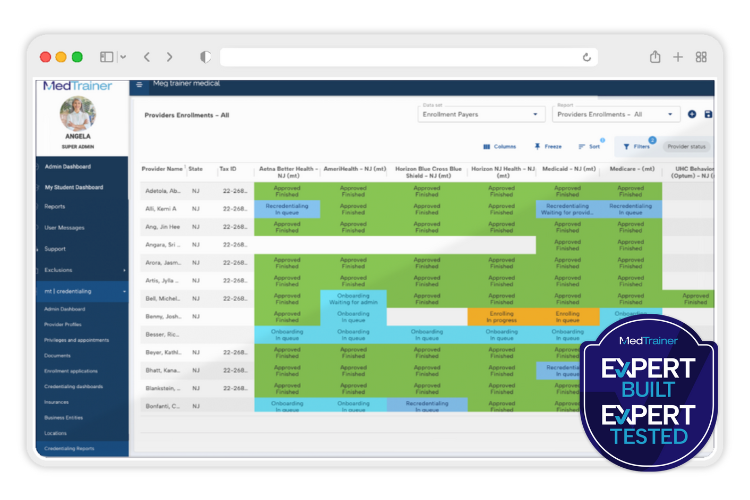Open the Filters panel

coord(636,146)
